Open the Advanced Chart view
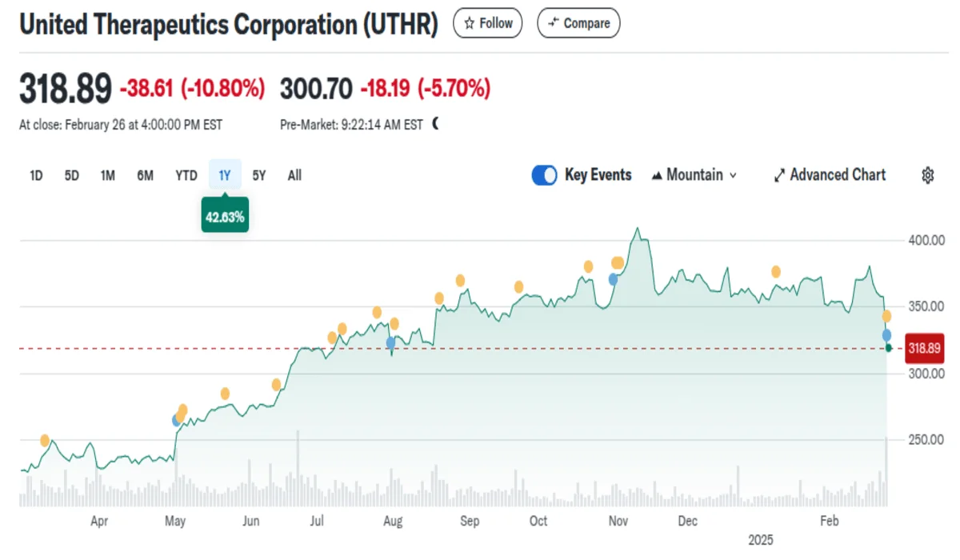Image resolution: width=960 pixels, height=560 pixels. tap(830, 175)
